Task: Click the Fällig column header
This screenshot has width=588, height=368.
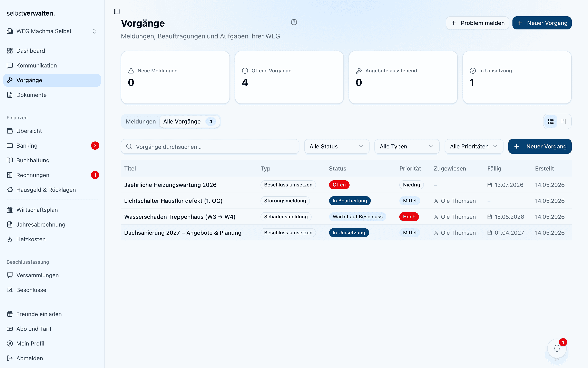Action: [x=494, y=168]
